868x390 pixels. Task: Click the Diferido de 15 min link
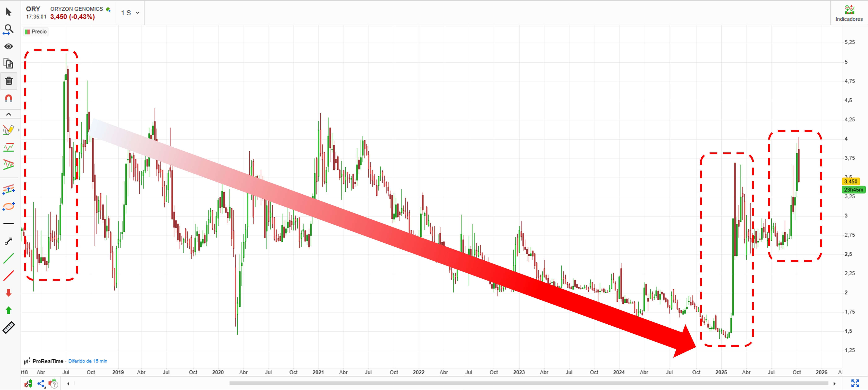point(88,361)
